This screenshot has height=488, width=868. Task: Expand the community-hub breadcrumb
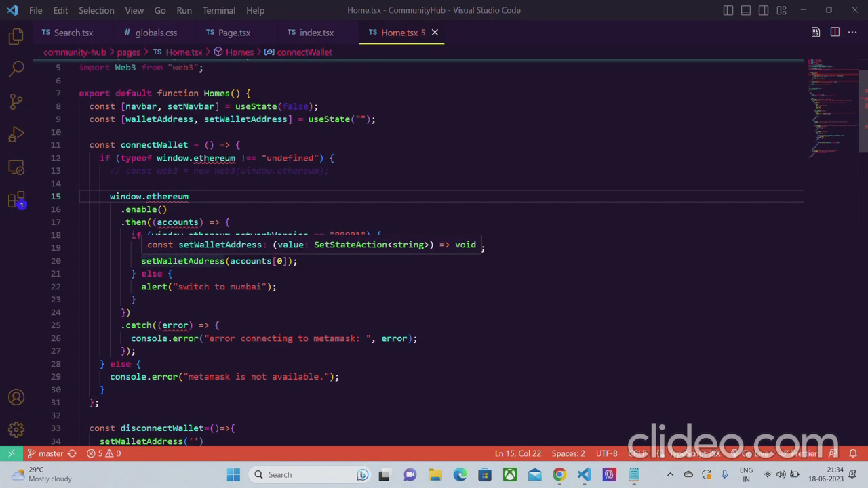[x=75, y=52]
